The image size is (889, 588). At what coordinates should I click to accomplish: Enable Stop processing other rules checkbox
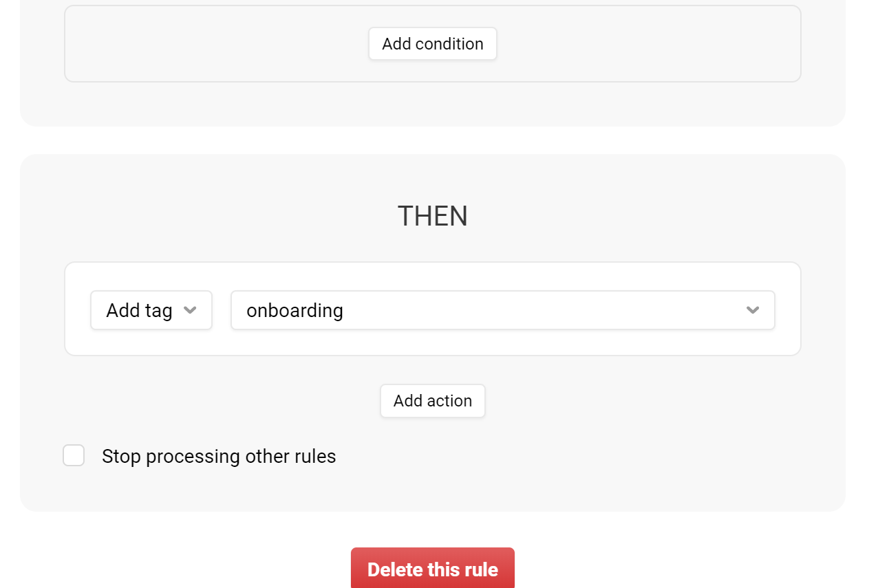(74, 455)
